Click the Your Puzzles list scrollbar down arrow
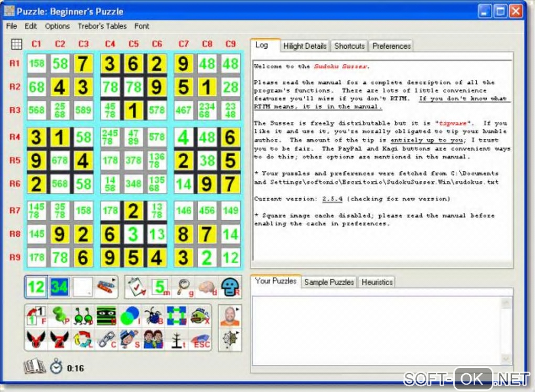The height and width of the screenshot is (392, 535). click(506, 358)
